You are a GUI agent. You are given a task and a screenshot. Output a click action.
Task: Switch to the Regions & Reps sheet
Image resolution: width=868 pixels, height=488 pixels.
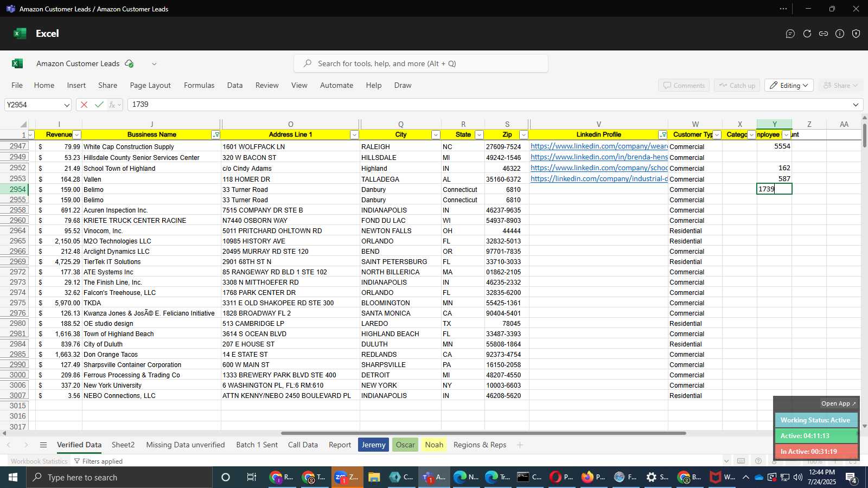pyautogui.click(x=480, y=445)
